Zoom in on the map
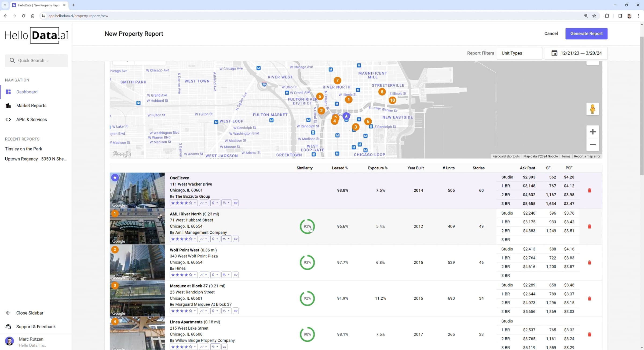This screenshot has height=350, width=644. (x=592, y=132)
